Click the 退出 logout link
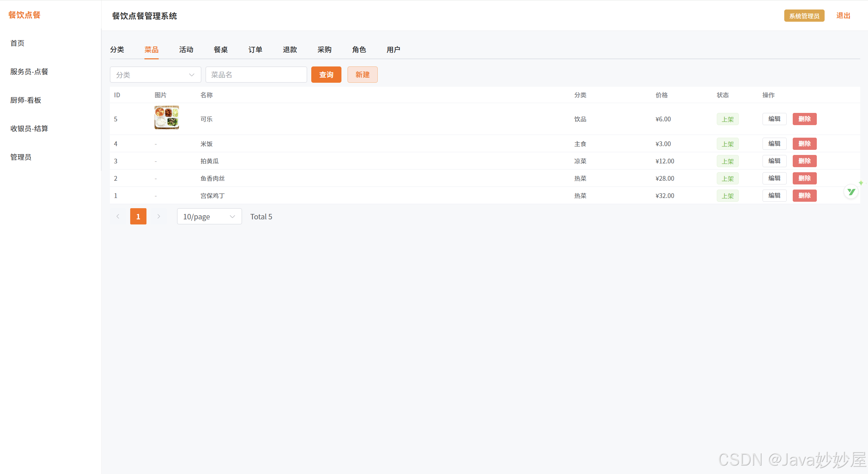The image size is (868, 474). [843, 16]
